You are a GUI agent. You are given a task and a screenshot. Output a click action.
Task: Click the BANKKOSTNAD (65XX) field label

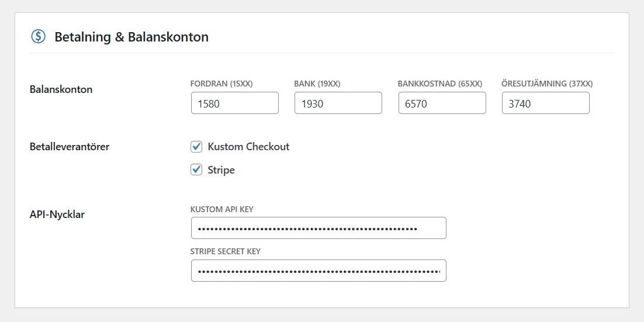(440, 84)
